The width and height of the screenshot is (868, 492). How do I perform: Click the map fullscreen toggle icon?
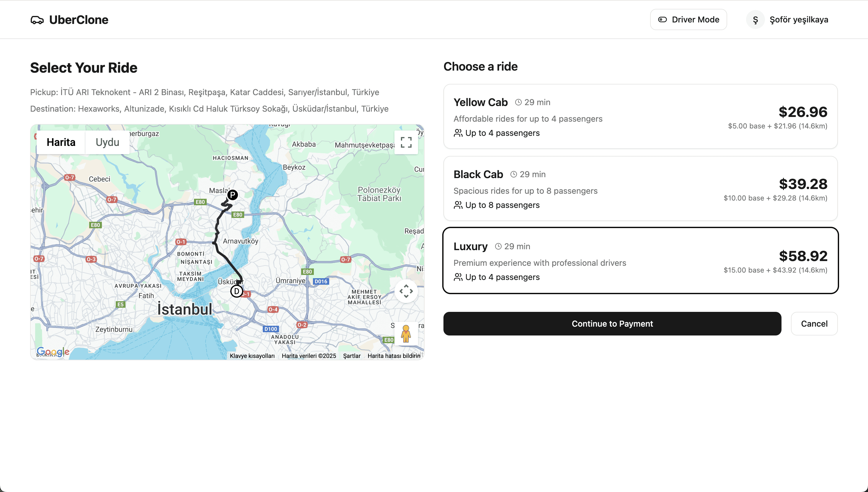click(406, 142)
